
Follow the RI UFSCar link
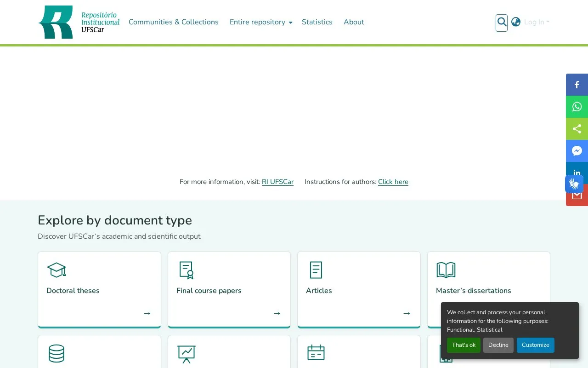click(277, 182)
